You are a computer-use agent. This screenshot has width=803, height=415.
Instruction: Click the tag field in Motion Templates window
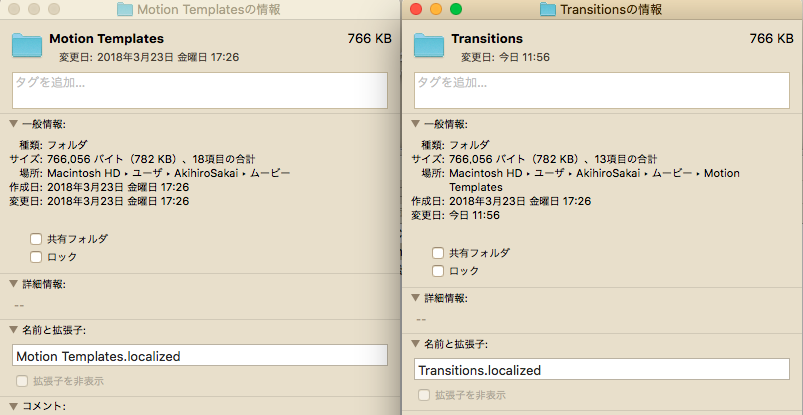click(x=199, y=90)
